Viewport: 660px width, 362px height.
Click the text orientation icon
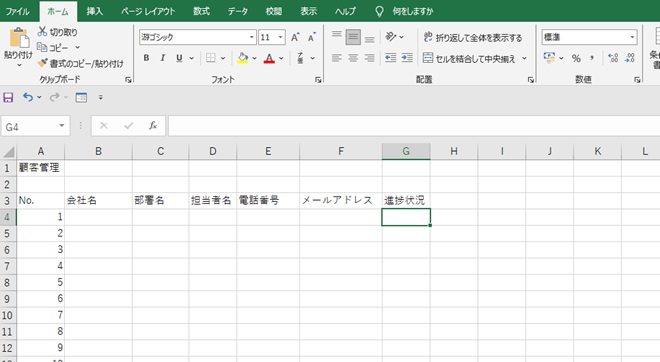[x=391, y=37]
